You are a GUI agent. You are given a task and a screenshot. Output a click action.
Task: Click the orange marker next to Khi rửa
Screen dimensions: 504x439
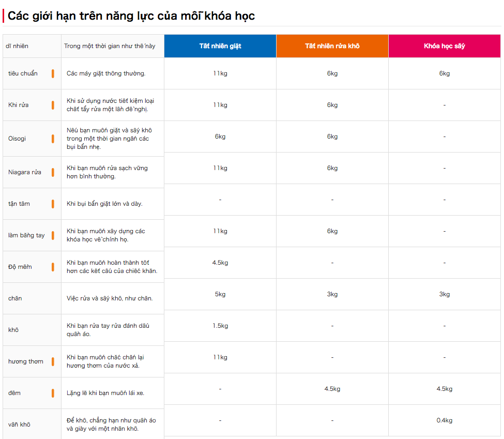coord(53,105)
